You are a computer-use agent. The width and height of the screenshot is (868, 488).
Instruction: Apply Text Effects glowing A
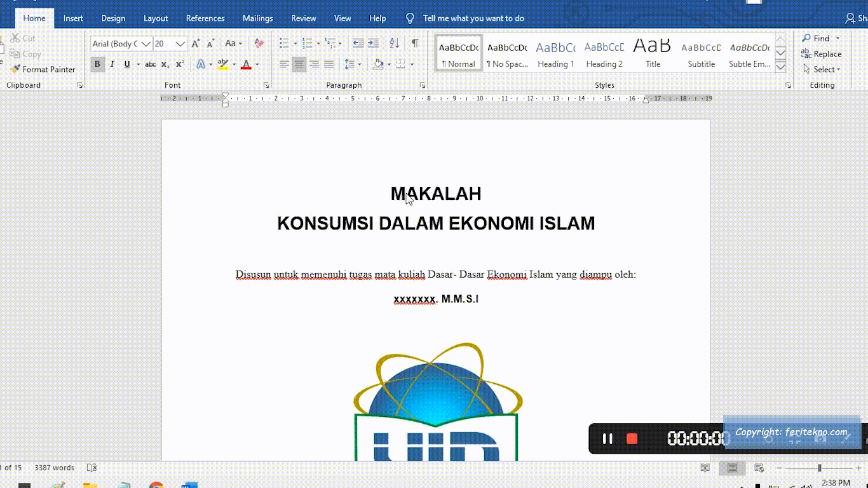coord(201,64)
